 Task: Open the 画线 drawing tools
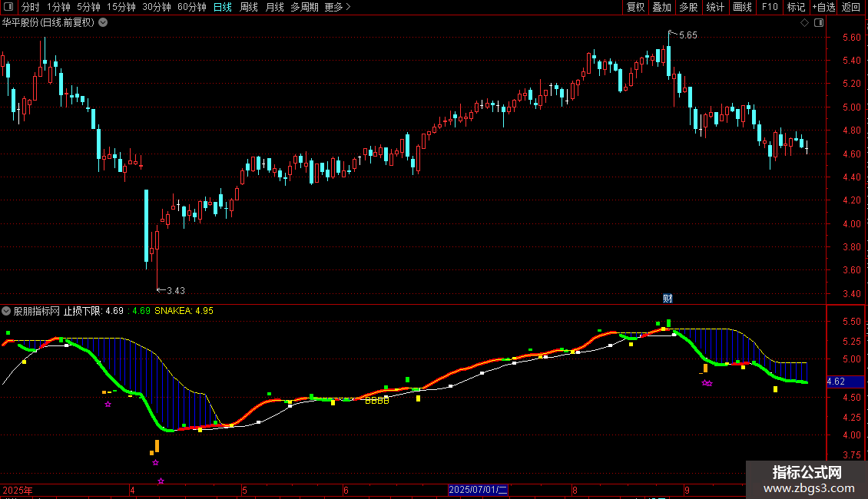tap(742, 7)
